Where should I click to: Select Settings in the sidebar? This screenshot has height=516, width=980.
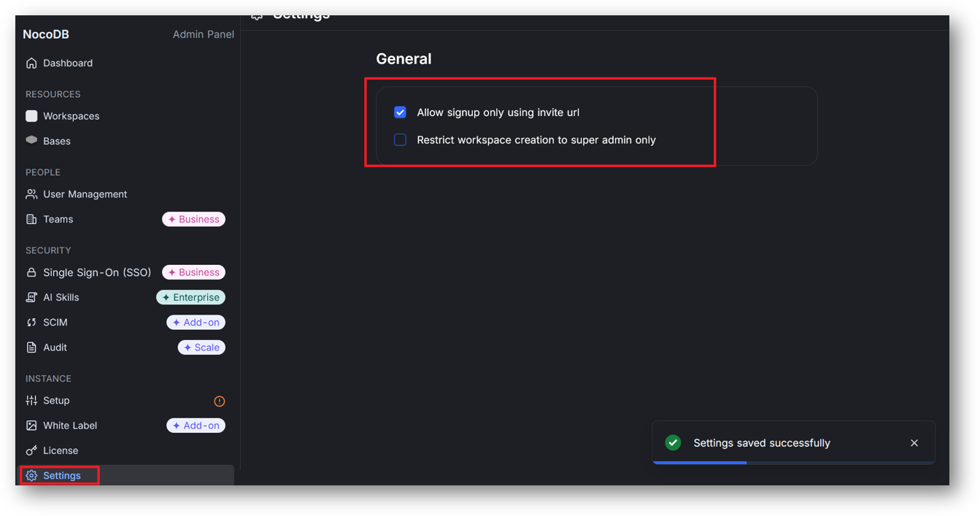click(x=127, y=475)
